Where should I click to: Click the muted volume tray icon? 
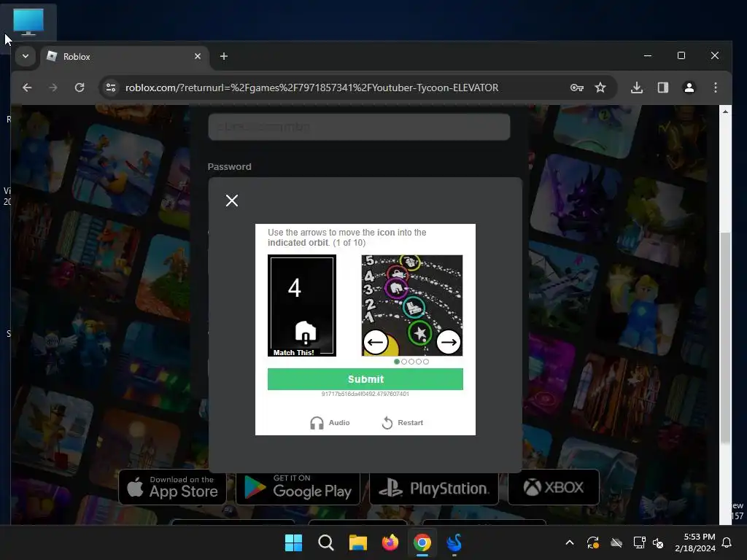click(658, 542)
